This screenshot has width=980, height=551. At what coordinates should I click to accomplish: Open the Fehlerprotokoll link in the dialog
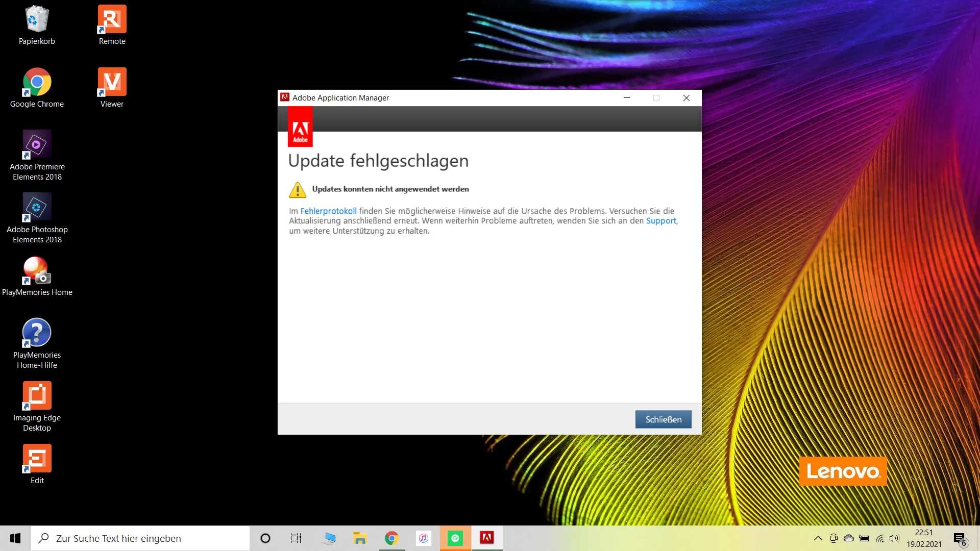tap(328, 211)
